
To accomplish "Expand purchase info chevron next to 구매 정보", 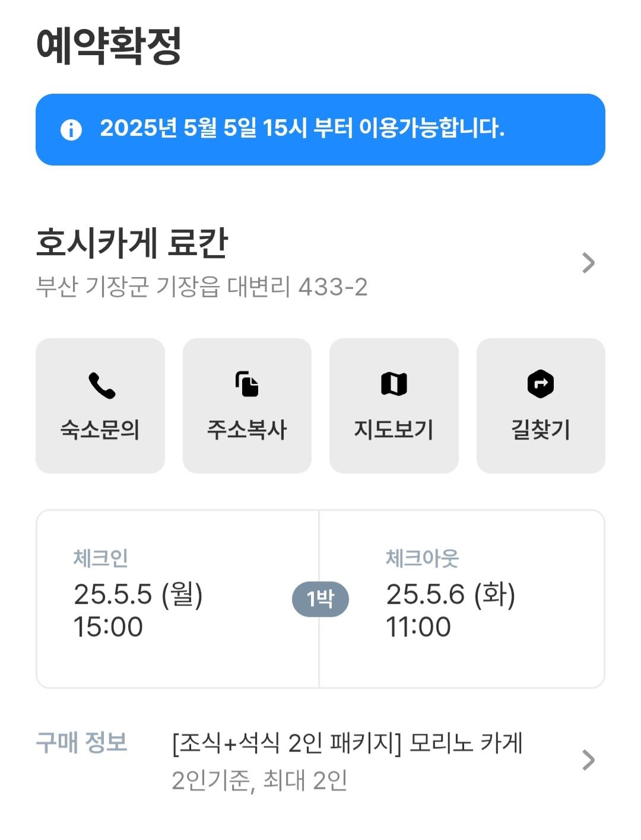I will tap(588, 760).
